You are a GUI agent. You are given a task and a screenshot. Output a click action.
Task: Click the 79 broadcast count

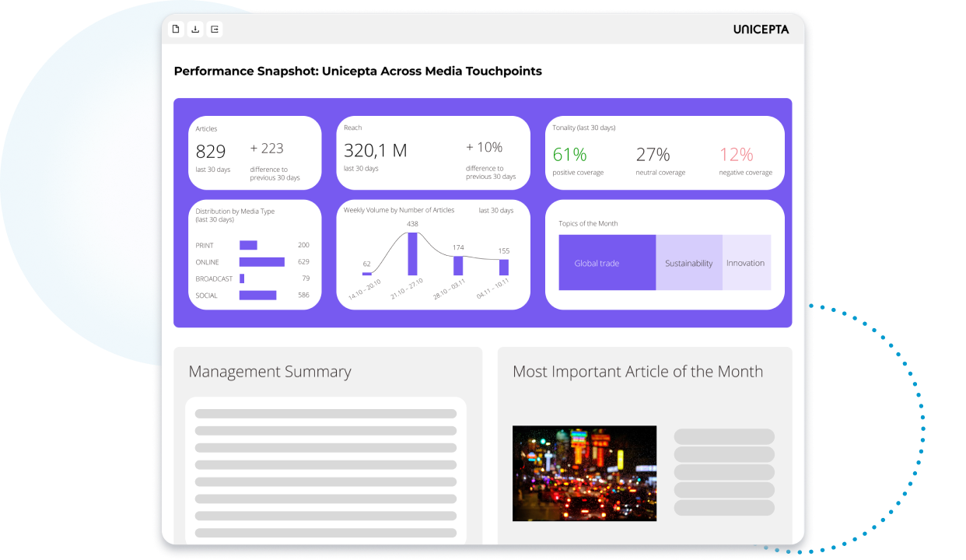click(x=306, y=278)
